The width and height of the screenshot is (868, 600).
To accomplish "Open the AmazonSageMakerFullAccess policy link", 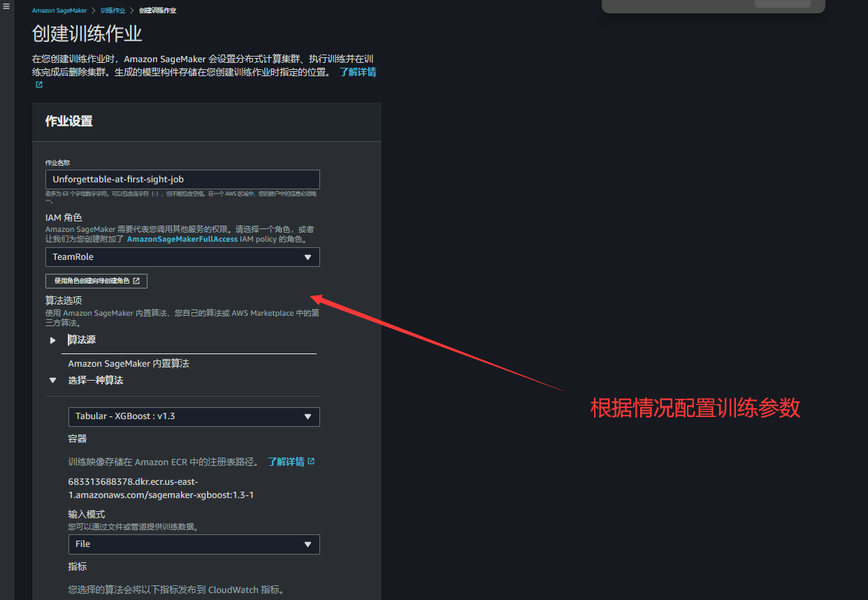I will tap(182, 239).
